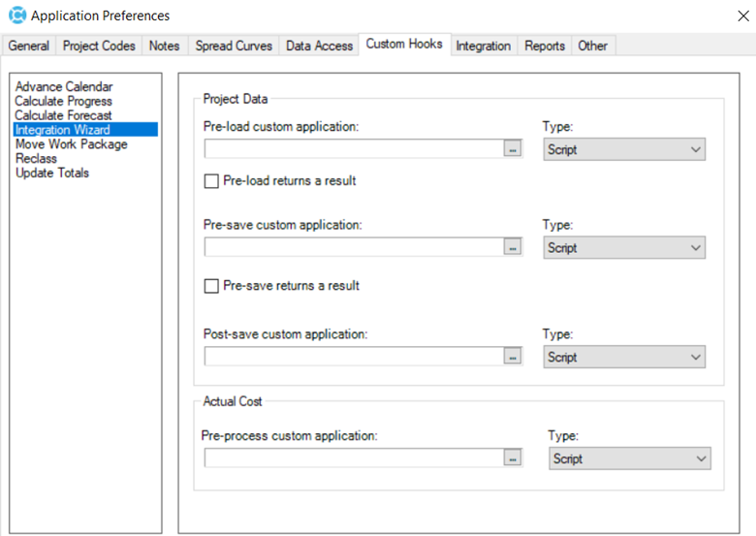Click browse button for Pre-load custom application
This screenshot has width=756, height=536.
coord(513,149)
